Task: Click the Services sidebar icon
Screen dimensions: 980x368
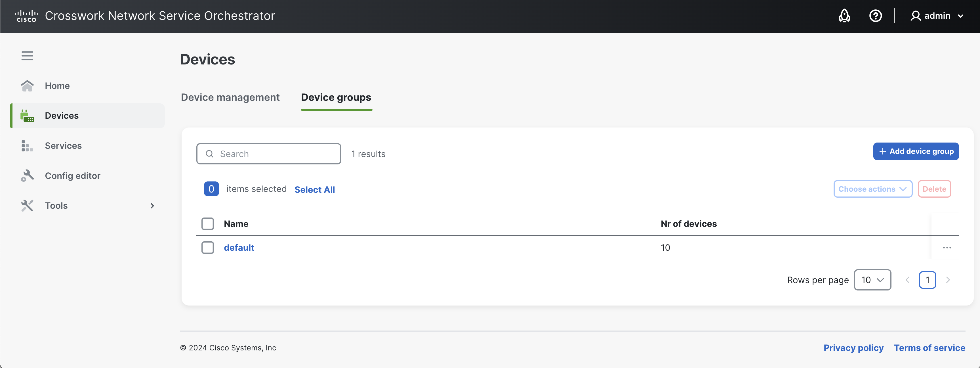Action: point(27,146)
